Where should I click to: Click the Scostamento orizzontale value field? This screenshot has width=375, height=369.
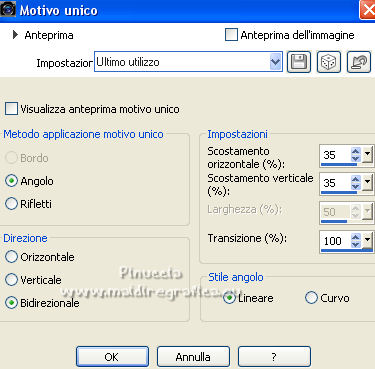[x=335, y=155]
